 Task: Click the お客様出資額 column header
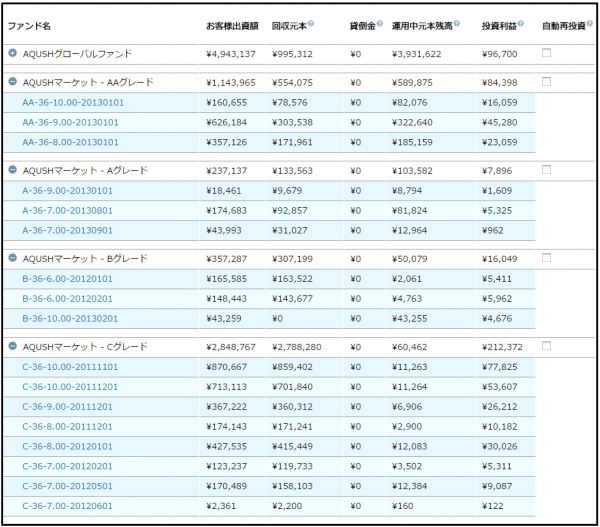click(x=232, y=26)
